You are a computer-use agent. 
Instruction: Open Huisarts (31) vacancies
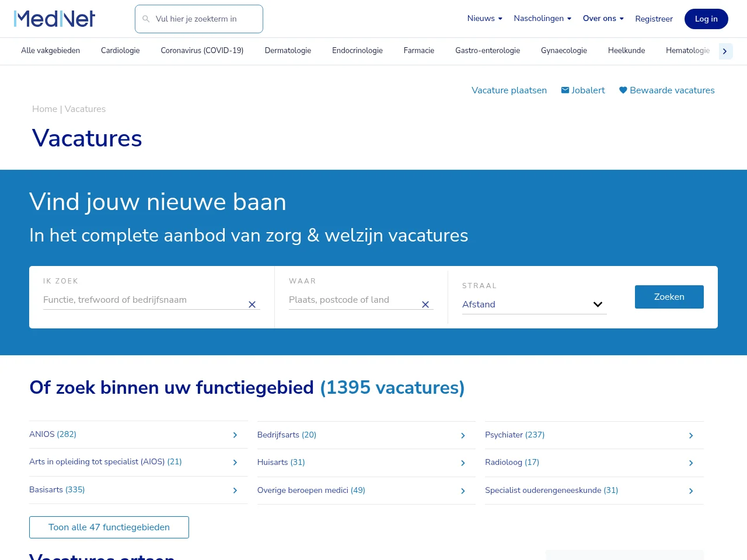point(281,462)
